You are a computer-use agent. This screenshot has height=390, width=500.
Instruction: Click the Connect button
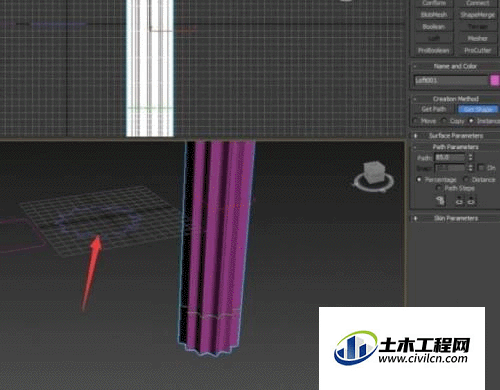click(478, 3)
